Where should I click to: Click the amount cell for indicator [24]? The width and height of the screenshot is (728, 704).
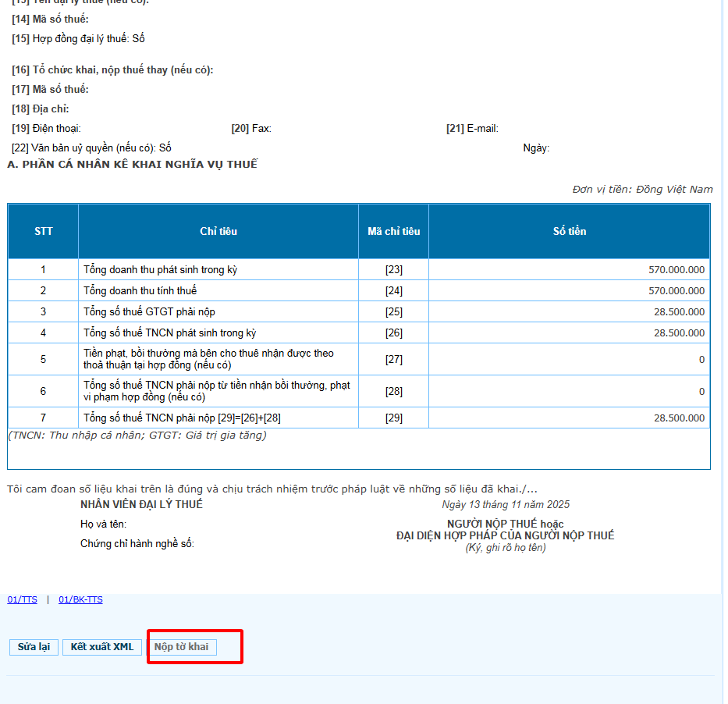click(676, 291)
